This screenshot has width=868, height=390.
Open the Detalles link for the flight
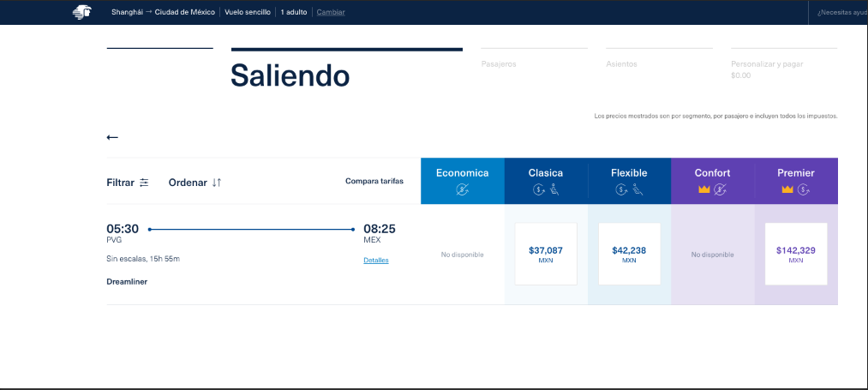(x=375, y=260)
